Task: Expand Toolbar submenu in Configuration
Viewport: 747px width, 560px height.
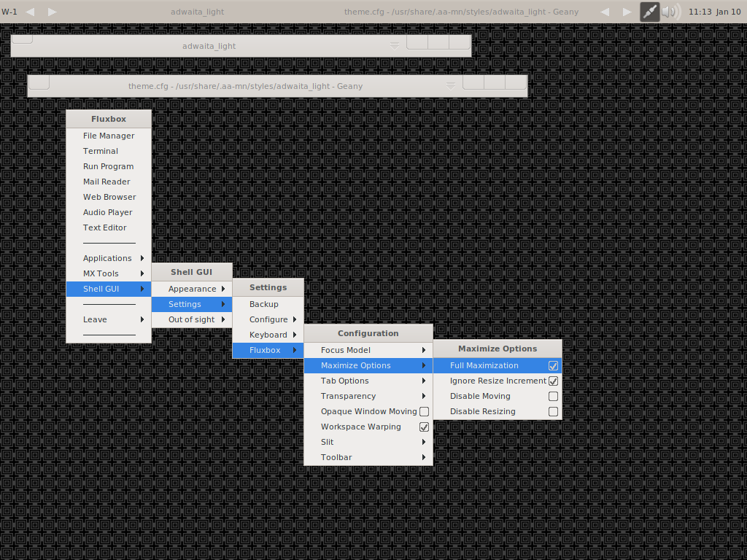Action: coord(368,457)
